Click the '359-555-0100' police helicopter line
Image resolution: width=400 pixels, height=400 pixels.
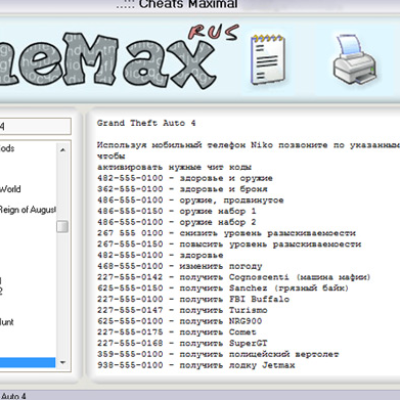(218, 354)
